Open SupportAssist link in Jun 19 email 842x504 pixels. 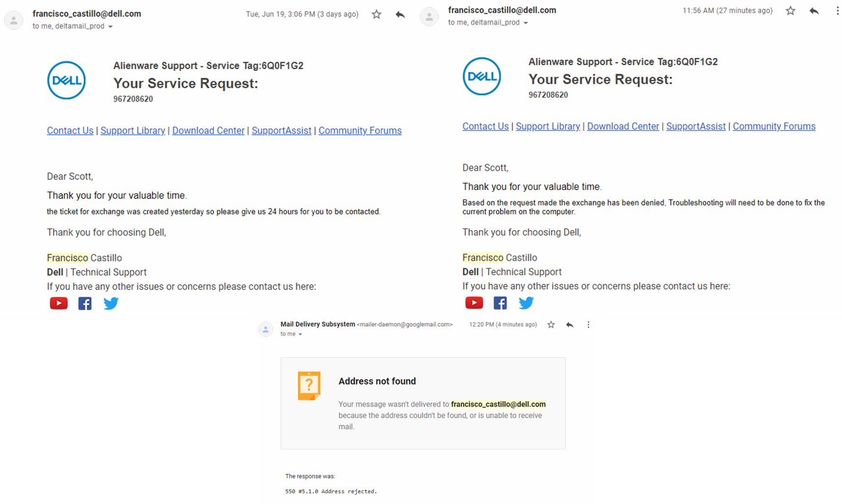(x=281, y=131)
